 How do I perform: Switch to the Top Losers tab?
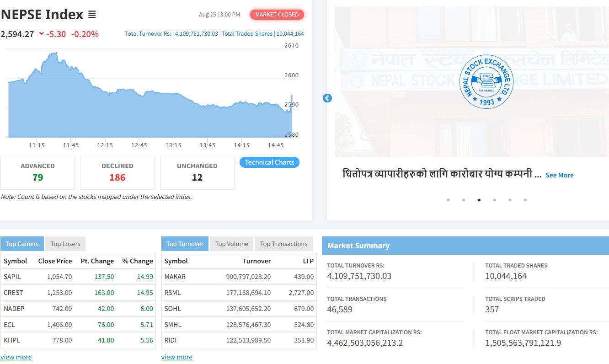point(65,244)
